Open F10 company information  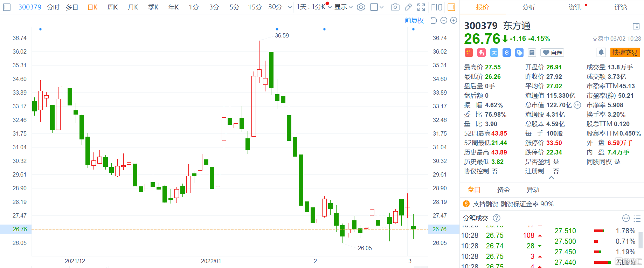pos(436,7)
